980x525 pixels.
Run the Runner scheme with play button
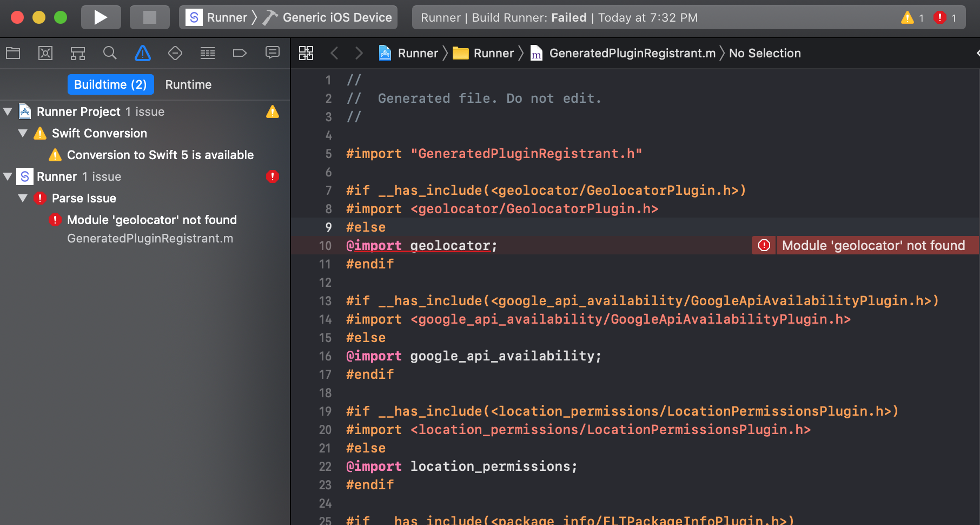[x=101, y=17]
